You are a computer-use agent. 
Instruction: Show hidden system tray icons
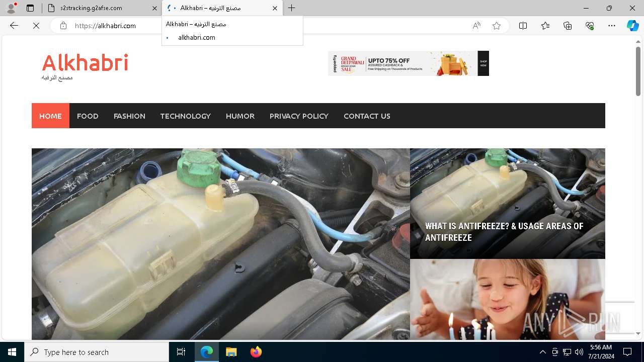pos(542,352)
